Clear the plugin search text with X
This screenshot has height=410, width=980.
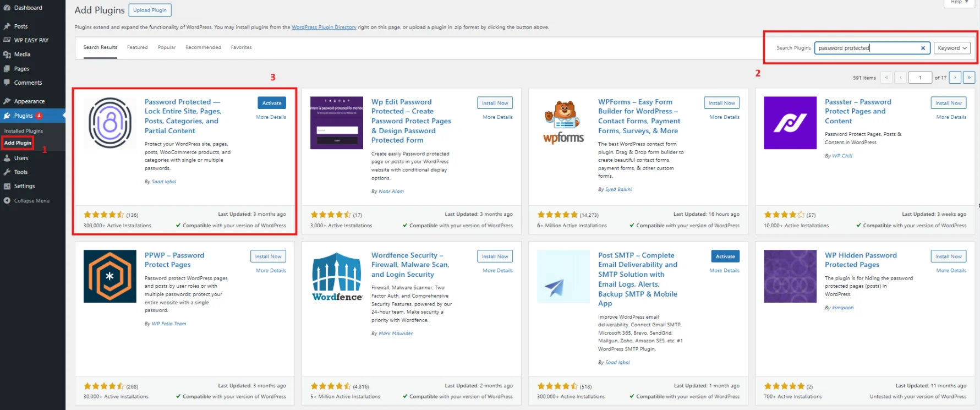(923, 48)
